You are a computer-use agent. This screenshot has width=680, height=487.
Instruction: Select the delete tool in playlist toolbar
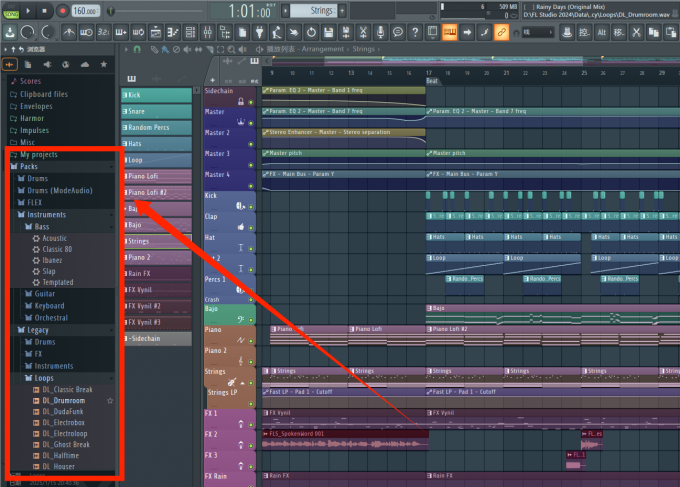176,49
